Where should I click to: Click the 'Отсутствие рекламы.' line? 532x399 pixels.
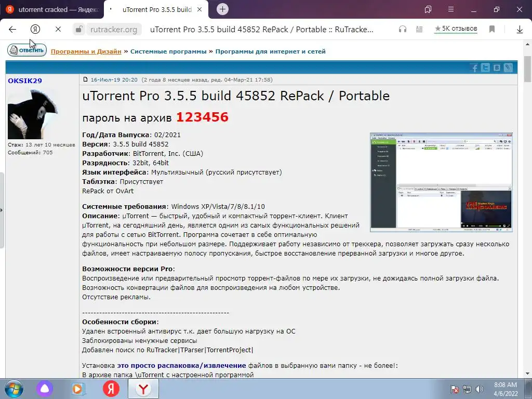coord(116,297)
